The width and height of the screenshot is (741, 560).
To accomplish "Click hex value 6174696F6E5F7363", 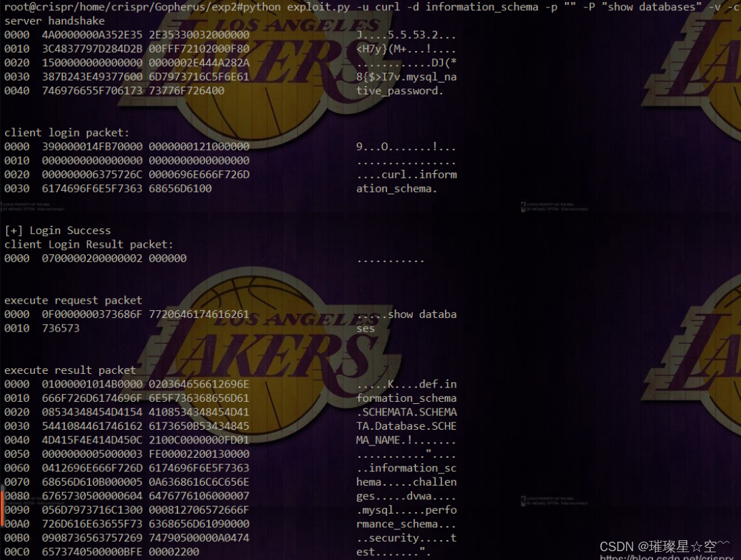I will [x=92, y=188].
